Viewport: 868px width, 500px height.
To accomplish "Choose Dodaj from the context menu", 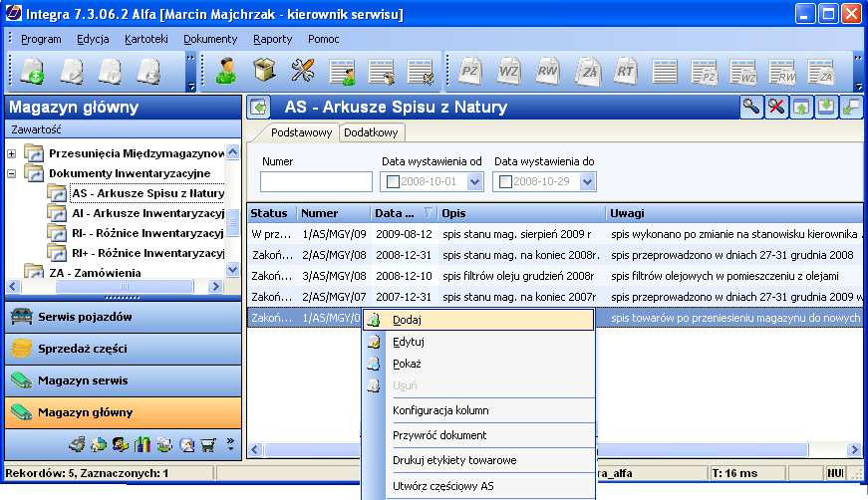I will [x=478, y=320].
